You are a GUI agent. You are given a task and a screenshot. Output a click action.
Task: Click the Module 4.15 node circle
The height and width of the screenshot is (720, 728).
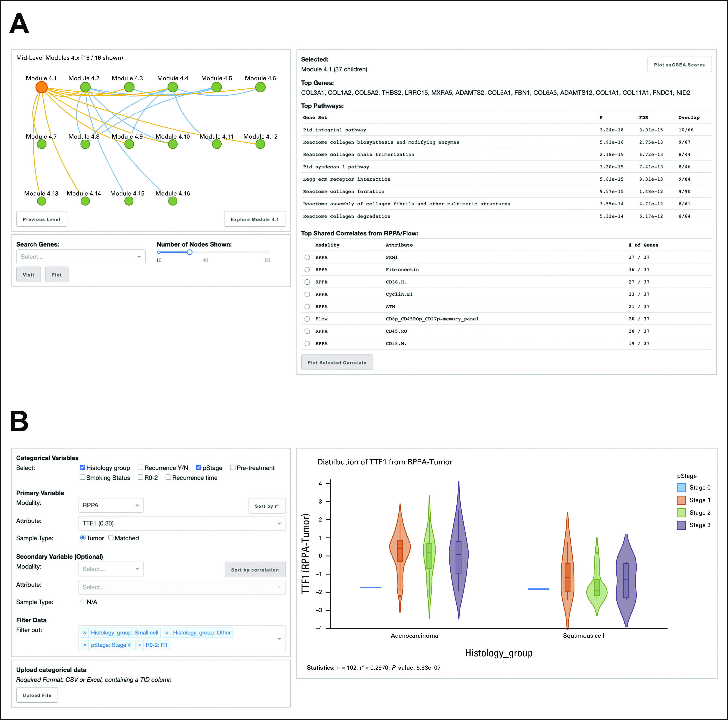(x=129, y=201)
